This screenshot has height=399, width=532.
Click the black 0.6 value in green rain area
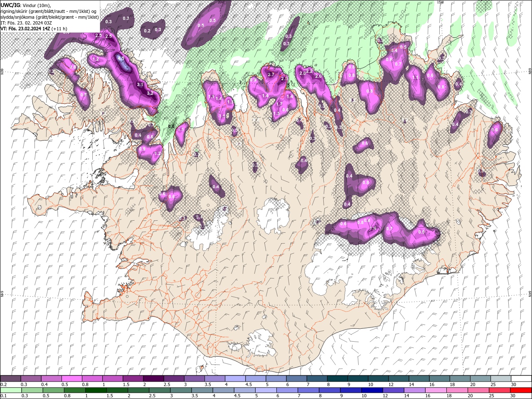pos(171,126)
